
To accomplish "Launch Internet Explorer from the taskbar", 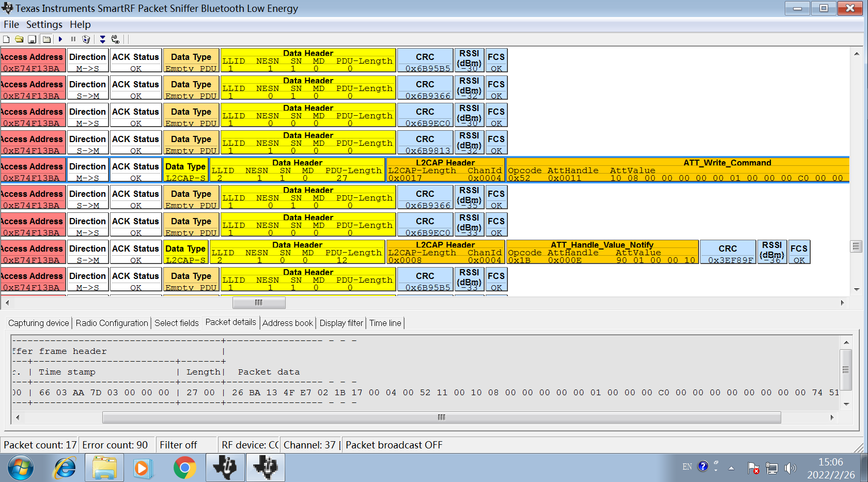I will coord(65,468).
